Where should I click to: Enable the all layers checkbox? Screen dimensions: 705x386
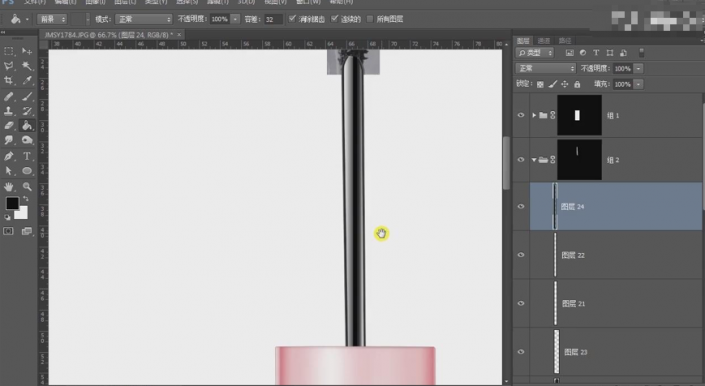point(370,19)
